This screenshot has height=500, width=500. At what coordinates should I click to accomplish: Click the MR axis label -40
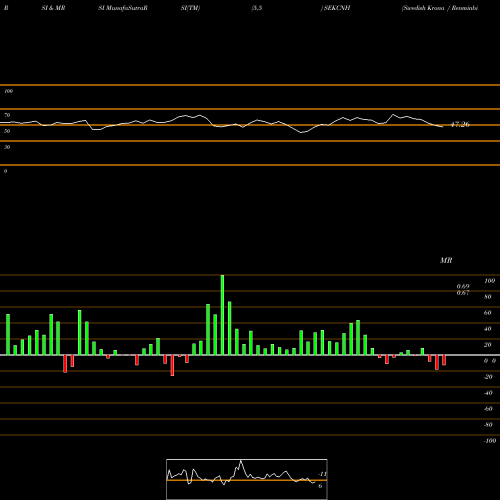(x=488, y=393)
